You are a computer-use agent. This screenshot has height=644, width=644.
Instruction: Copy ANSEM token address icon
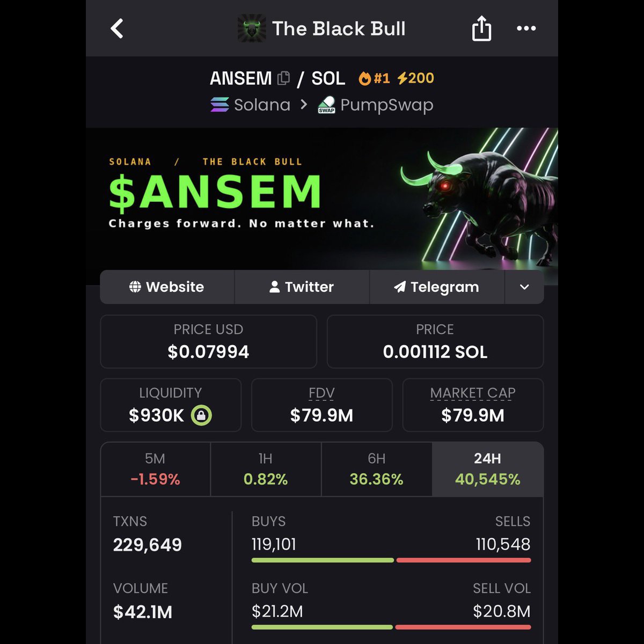point(283,78)
